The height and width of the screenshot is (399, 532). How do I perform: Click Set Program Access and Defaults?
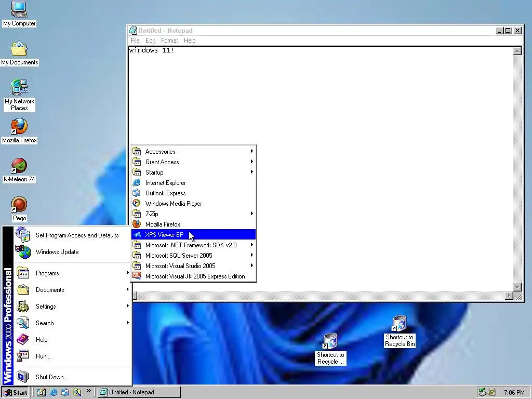tap(72, 235)
